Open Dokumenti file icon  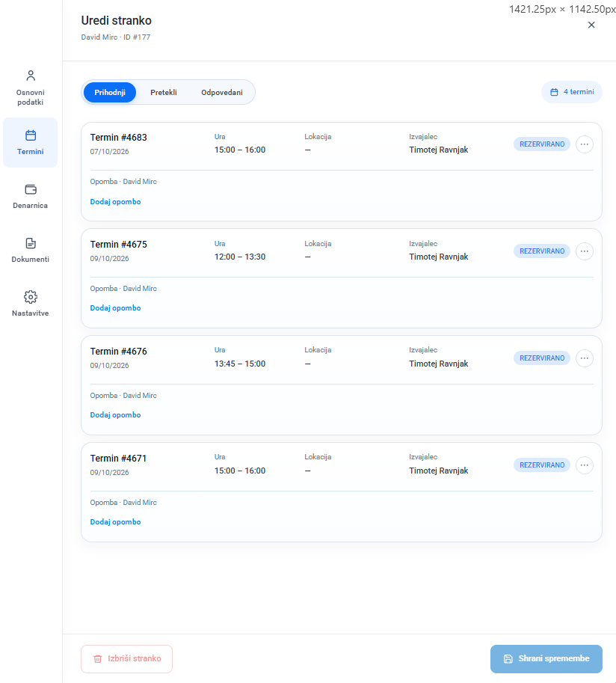click(x=31, y=243)
